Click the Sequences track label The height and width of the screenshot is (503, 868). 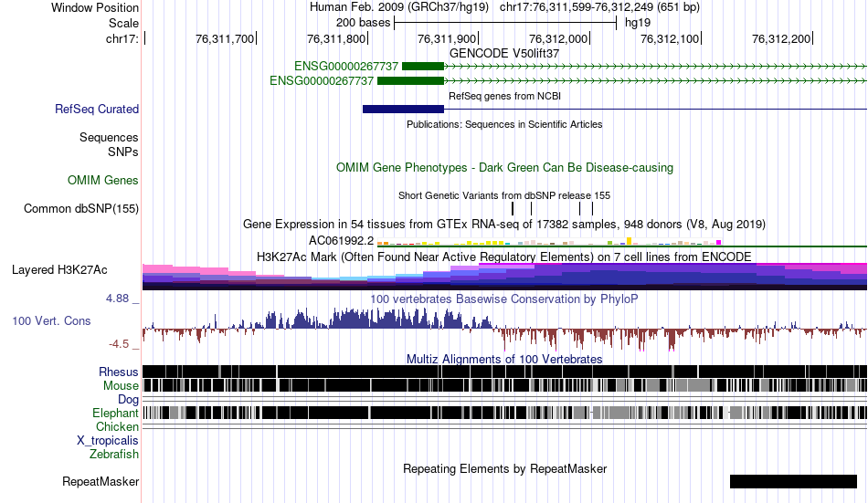click(109, 137)
